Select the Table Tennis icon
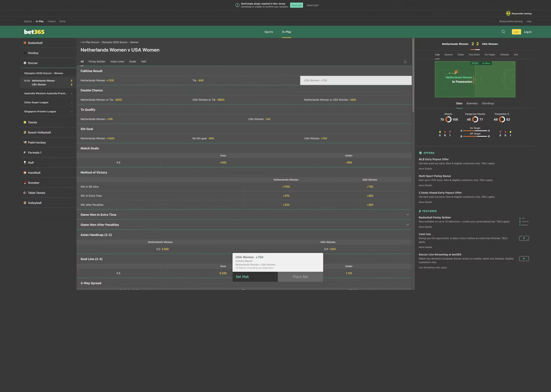551x392 pixels. tap(25, 193)
